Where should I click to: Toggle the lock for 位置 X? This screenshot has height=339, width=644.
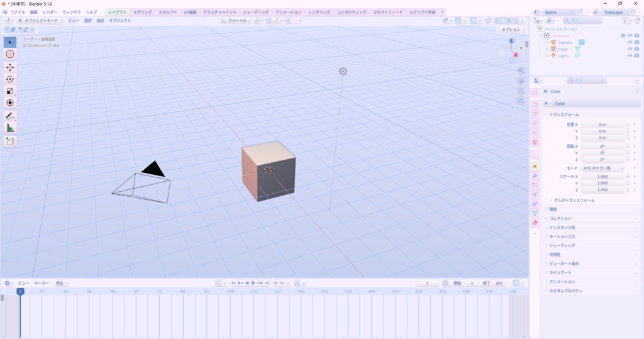tap(628, 125)
